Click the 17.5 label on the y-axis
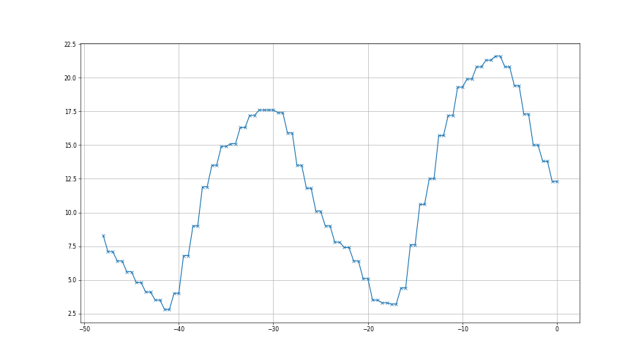The height and width of the screenshot is (362, 644). click(70, 112)
